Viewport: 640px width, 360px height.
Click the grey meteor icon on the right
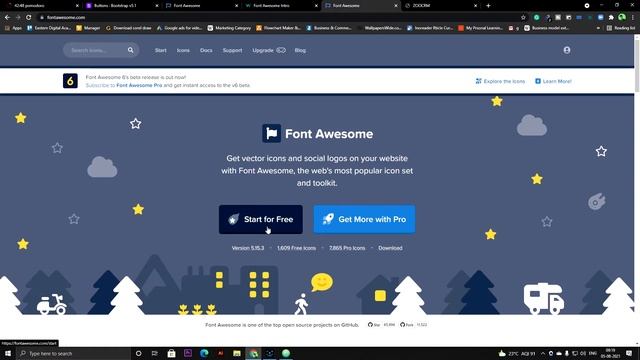tap(596, 201)
